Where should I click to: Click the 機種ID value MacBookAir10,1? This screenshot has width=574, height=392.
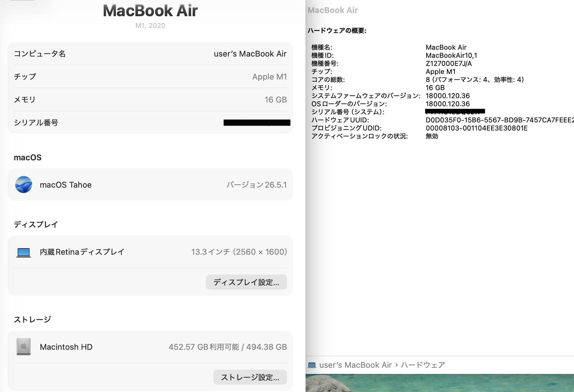451,56
